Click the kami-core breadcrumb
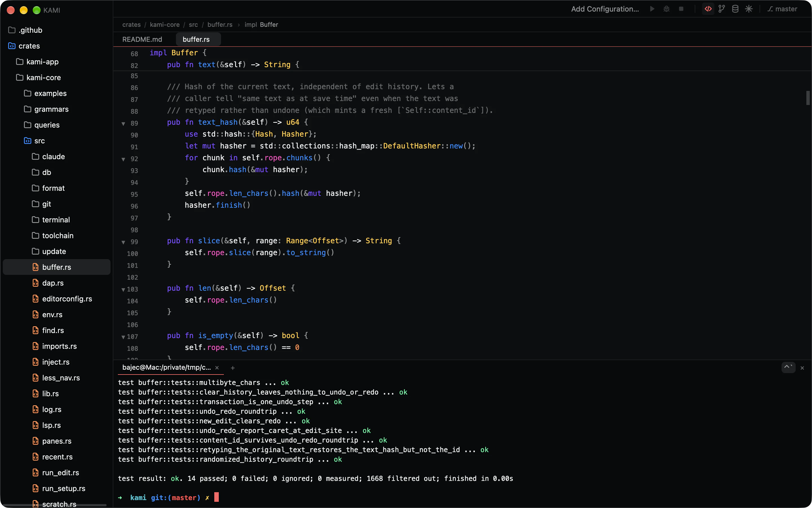The height and width of the screenshot is (508, 812). pos(165,25)
